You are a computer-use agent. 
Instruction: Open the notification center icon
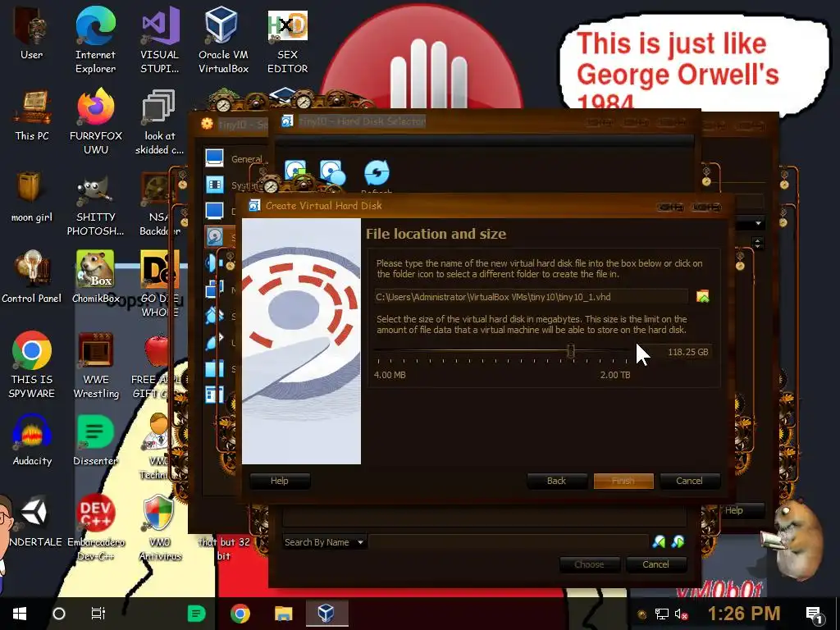(x=814, y=614)
